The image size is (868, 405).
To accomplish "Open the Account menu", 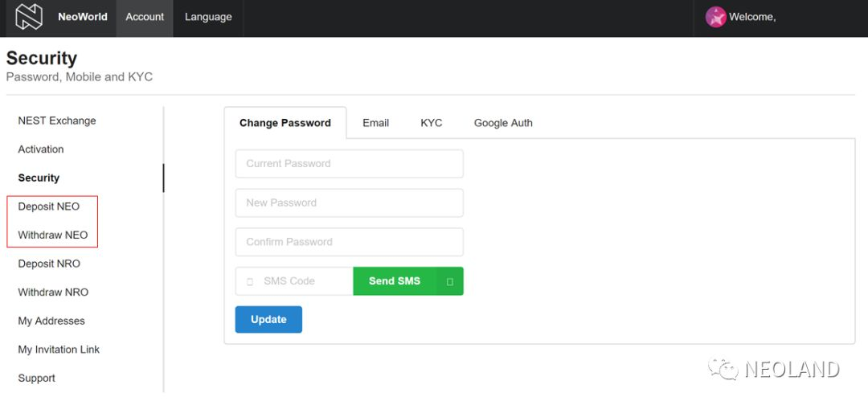I will [x=145, y=17].
